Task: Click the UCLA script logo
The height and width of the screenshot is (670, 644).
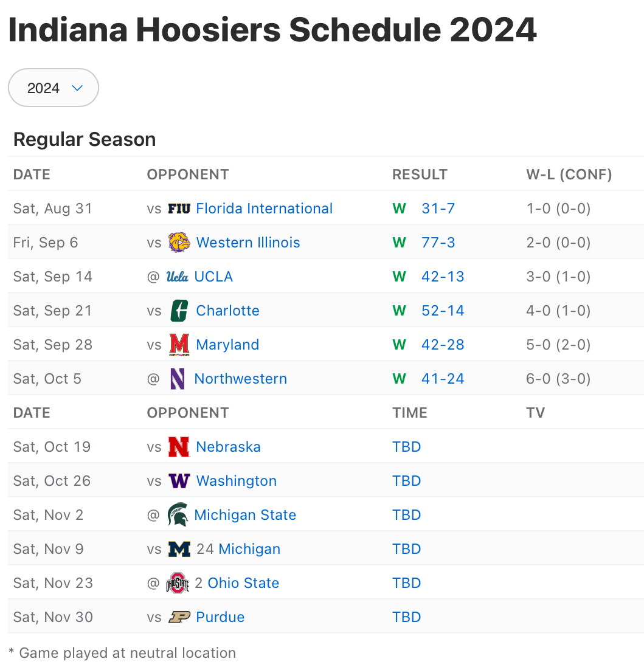Action: point(178,277)
